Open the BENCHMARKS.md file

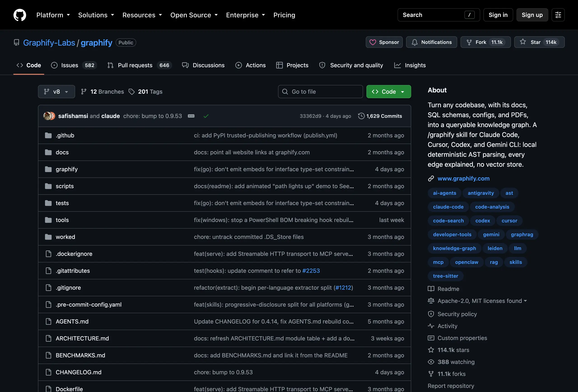pyautogui.click(x=80, y=355)
